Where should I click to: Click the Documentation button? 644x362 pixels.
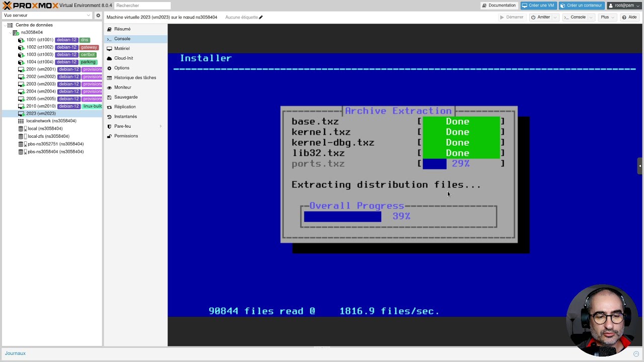(x=499, y=6)
